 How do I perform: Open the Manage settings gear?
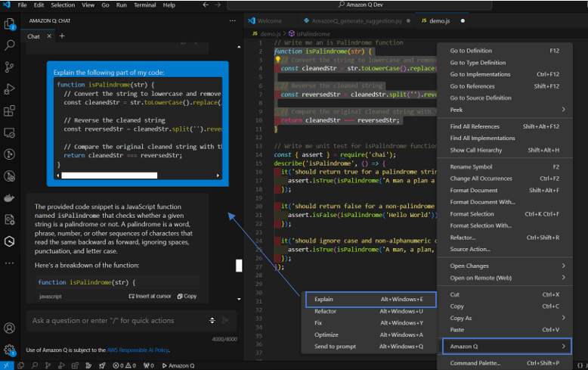click(10, 350)
